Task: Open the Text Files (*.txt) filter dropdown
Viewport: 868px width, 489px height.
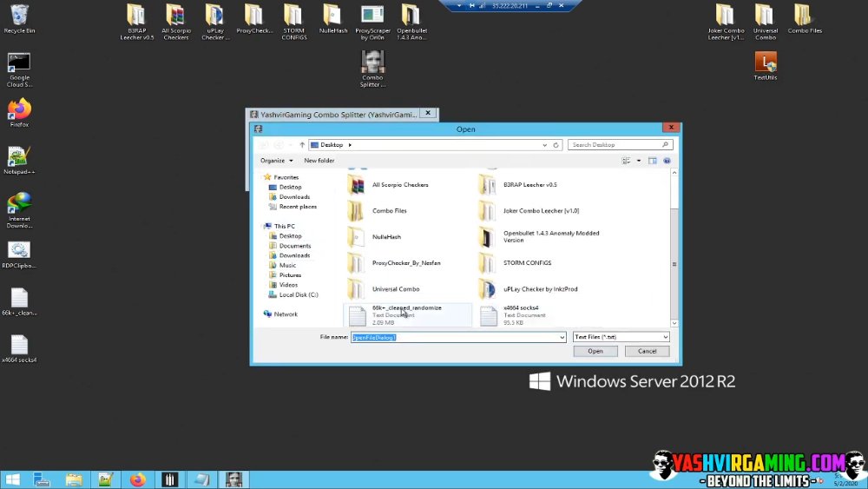Action: pos(621,337)
